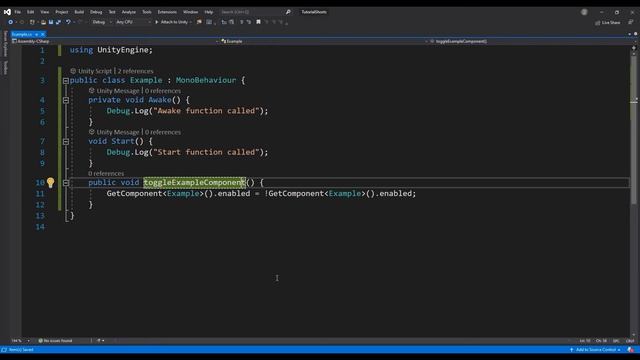640x360 pixels.
Task: Click the No issues found status
Action: 56,340
